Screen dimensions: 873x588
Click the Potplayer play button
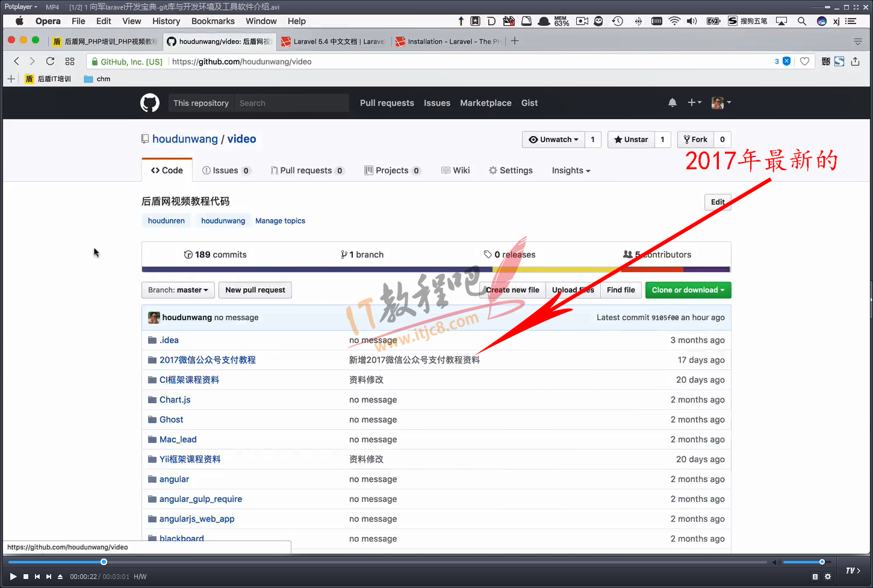click(x=13, y=577)
